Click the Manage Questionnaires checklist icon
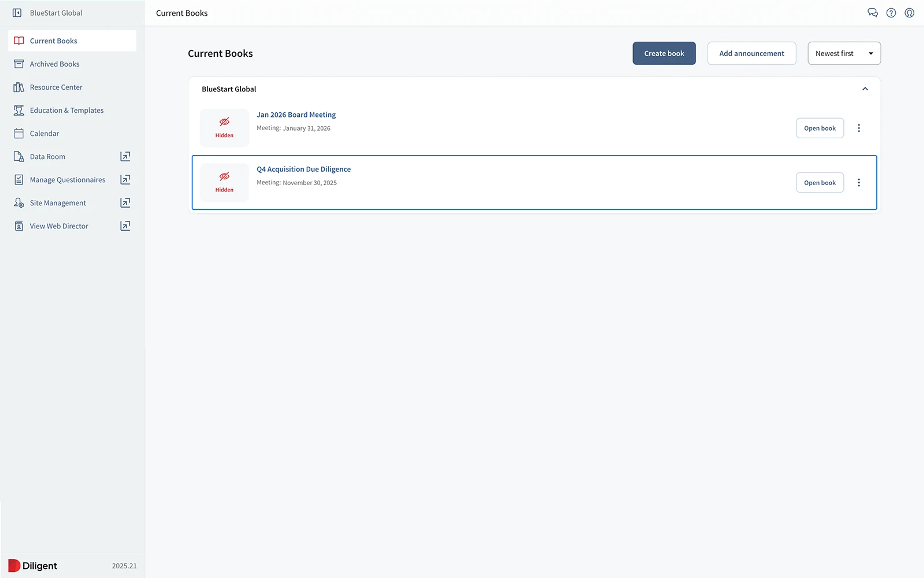The height and width of the screenshot is (578, 924). point(19,180)
